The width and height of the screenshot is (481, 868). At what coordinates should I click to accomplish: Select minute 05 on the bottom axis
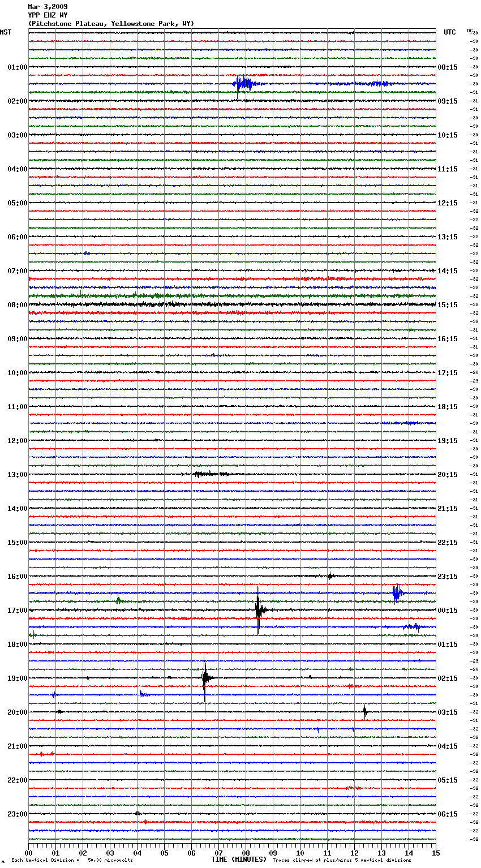click(x=164, y=853)
